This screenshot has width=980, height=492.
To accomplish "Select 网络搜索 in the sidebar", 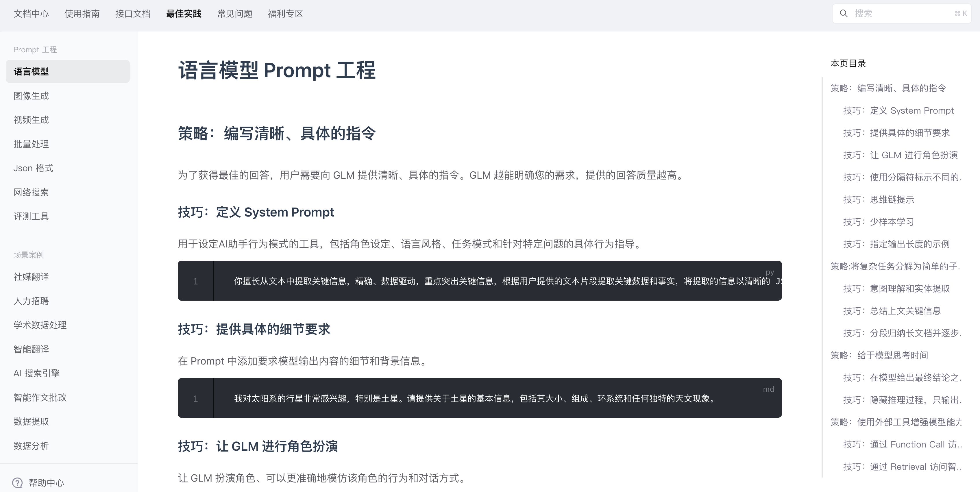I will point(31,193).
